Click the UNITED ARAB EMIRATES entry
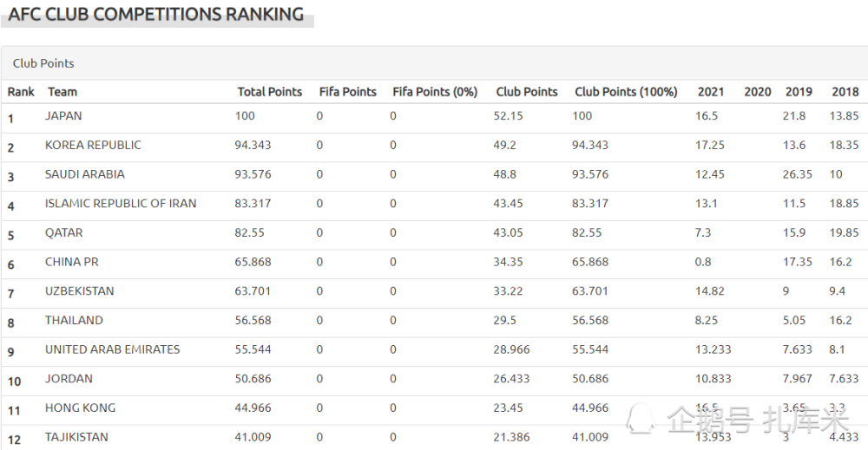 coord(112,349)
